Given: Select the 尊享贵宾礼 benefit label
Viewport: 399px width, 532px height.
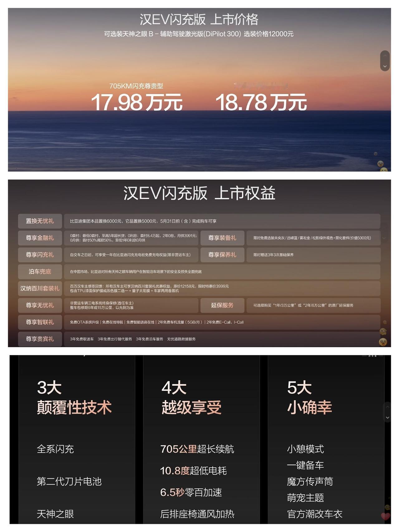Looking at the screenshot, I should coord(40,339).
